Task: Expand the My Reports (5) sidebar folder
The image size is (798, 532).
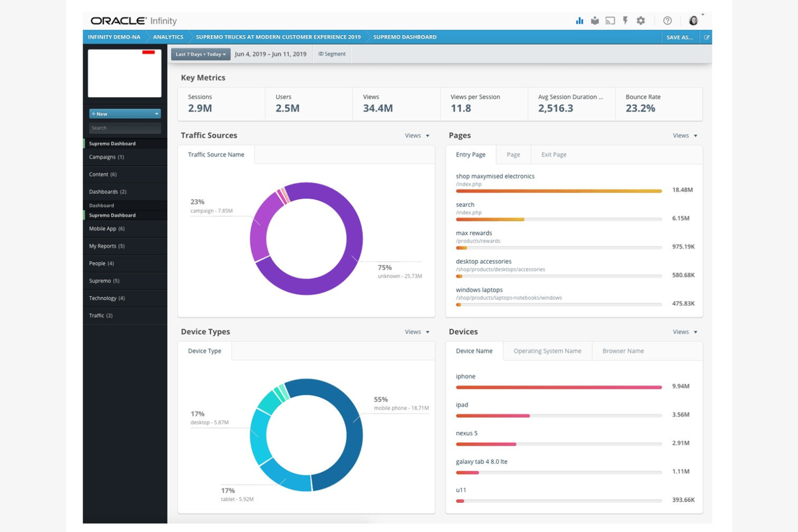Action: (125, 246)
